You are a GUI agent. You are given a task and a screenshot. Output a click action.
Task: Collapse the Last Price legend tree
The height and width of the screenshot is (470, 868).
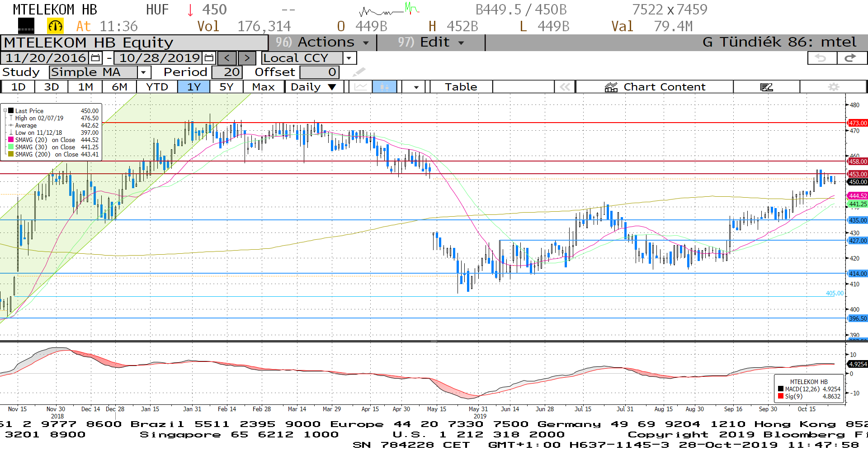(5, 111)
